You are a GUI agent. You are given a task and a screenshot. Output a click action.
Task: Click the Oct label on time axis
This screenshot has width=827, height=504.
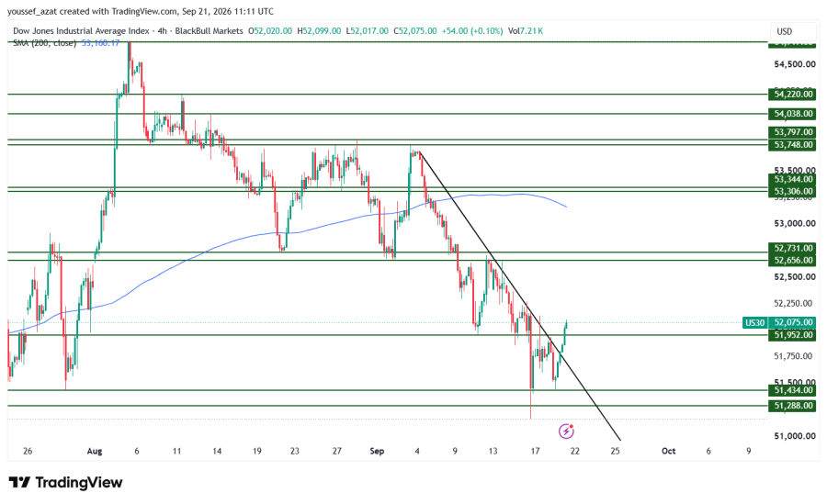coord(668,452)
